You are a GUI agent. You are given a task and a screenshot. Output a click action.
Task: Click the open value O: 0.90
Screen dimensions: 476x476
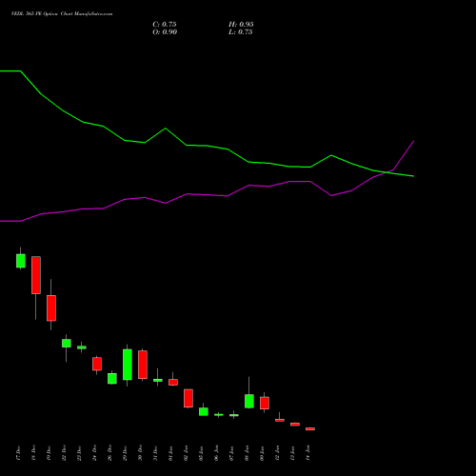165,32
